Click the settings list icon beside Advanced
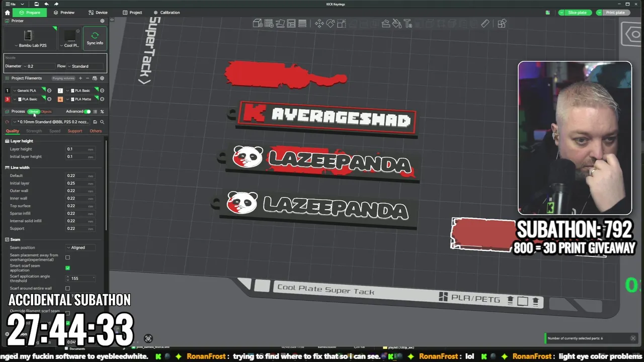This screenshot has height=362, width=644. 95,112
